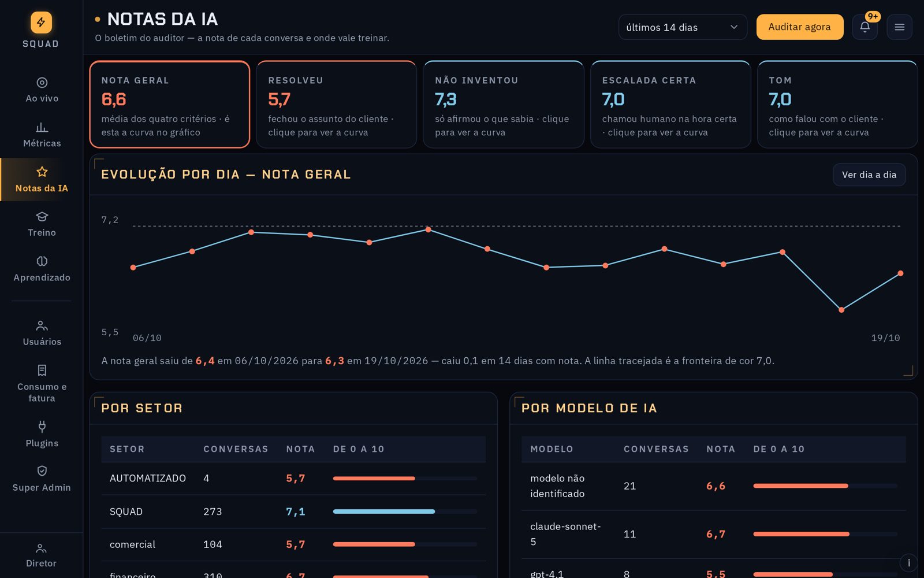924x578 pixels.
Task: Open the hamburger menu
Action: 899,27
